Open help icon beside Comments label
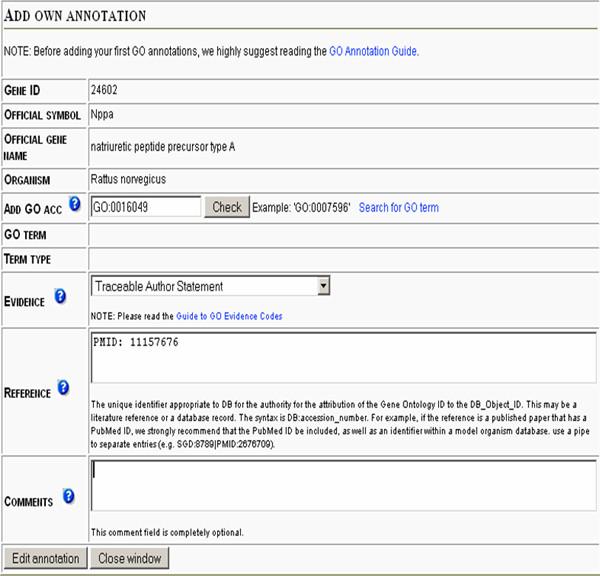The height and width of the screenshot is (576, 600). pos(68,496)
